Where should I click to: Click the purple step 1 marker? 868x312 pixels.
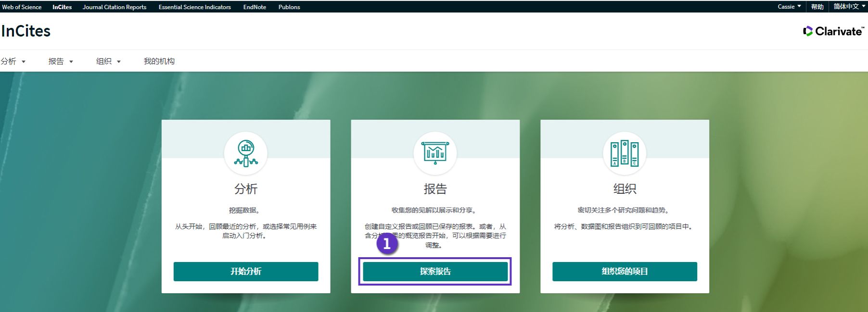pyautogui.click(x=387, y=244)
